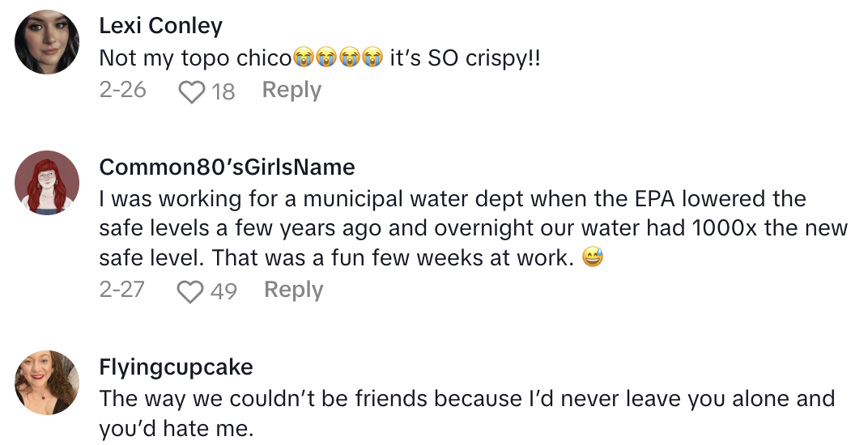Like Lexi Conley's comment with the heart

click(192, 91)
